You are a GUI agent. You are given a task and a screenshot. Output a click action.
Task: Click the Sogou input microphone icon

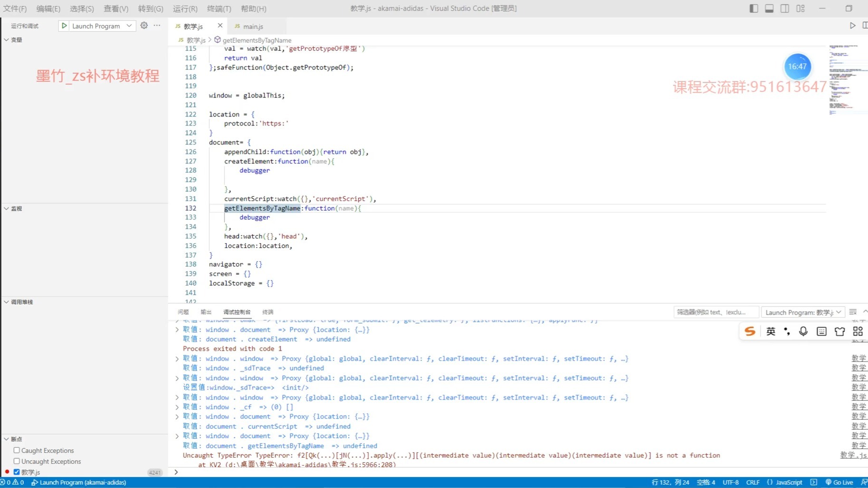click(803, 331)
